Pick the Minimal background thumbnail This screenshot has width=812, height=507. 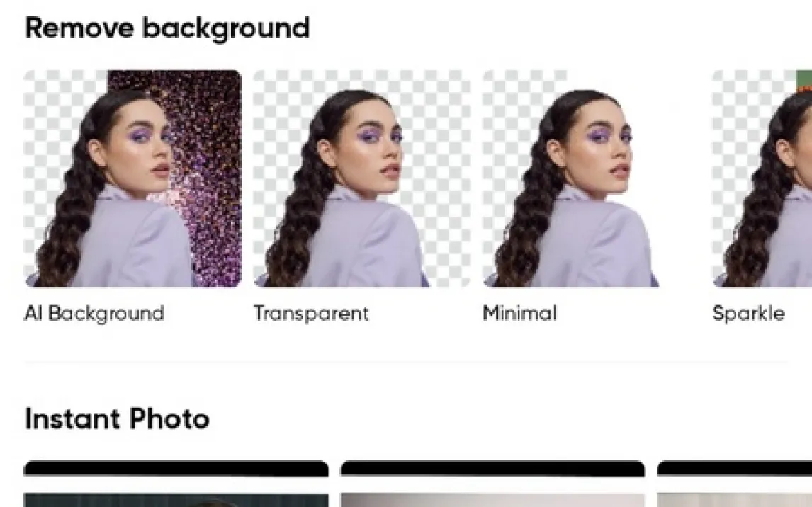pyautogui.click(x=592, y=178)
